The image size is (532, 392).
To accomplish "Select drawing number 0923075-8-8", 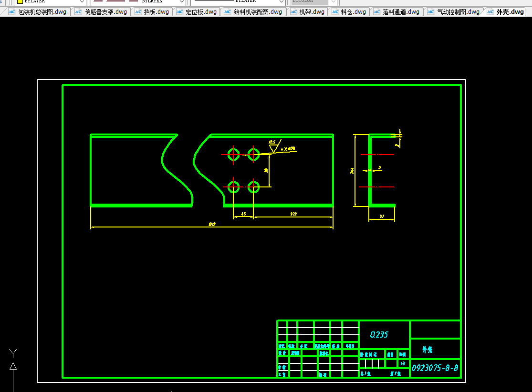I will 435,368.
